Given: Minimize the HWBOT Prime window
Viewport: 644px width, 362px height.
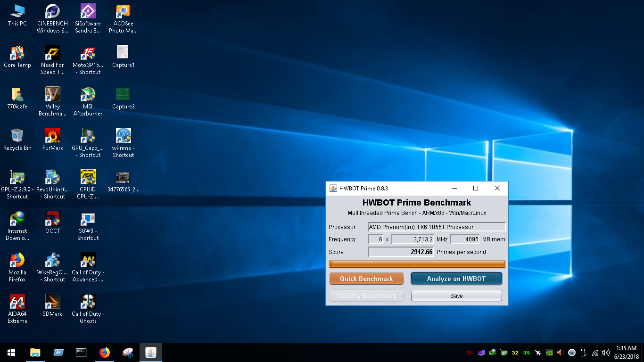Looking at the screenshot, I should (x=454, y=188).
